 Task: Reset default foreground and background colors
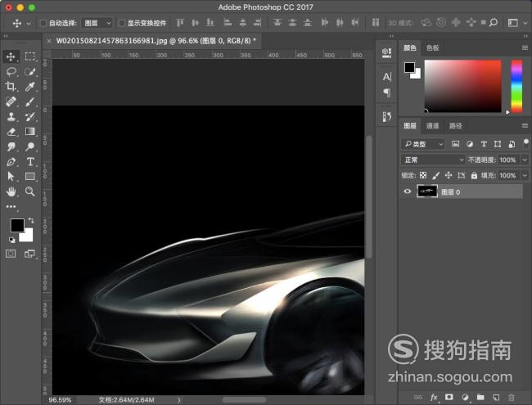(12, 240)
